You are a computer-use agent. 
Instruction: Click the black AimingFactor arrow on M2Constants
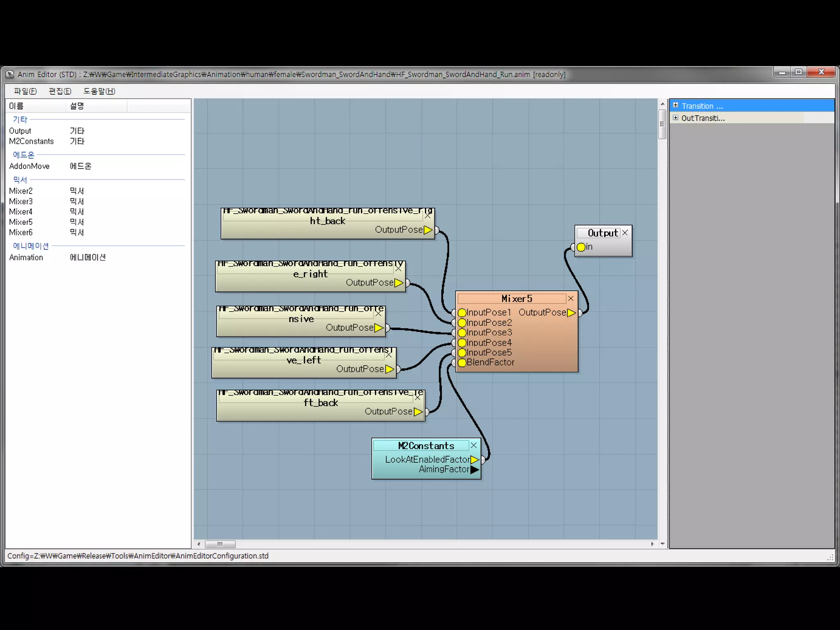(475, 470)
